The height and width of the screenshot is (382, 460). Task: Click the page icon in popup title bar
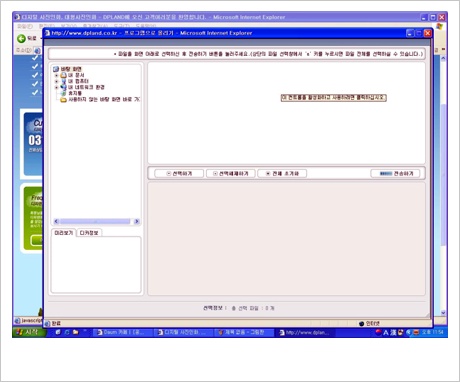point(47,33)
